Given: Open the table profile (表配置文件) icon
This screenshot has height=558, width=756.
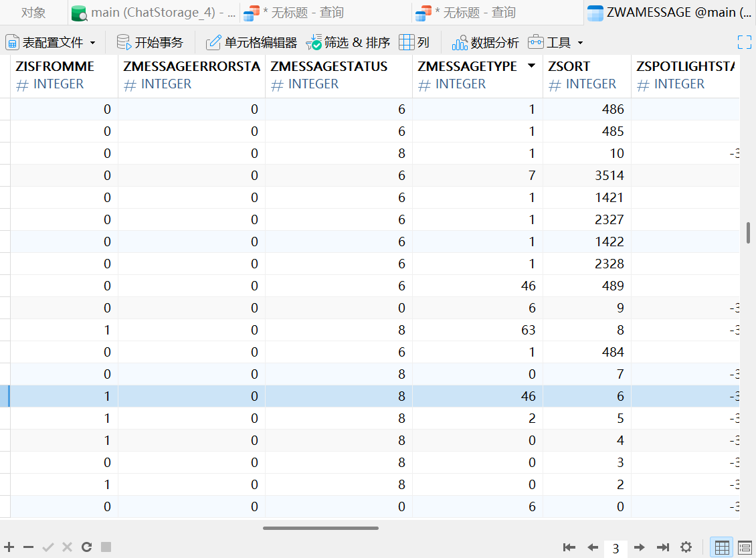Looking at the screenshot, I should point(13,43).
